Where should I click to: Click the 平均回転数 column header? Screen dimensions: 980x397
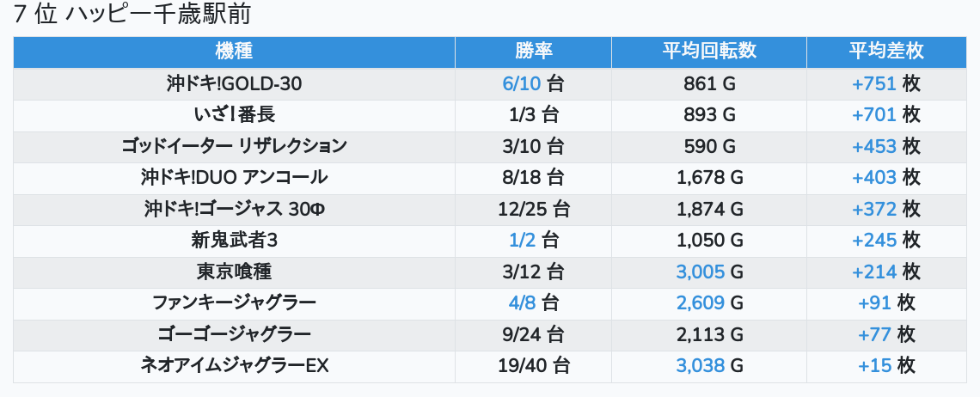pos(709,51)
